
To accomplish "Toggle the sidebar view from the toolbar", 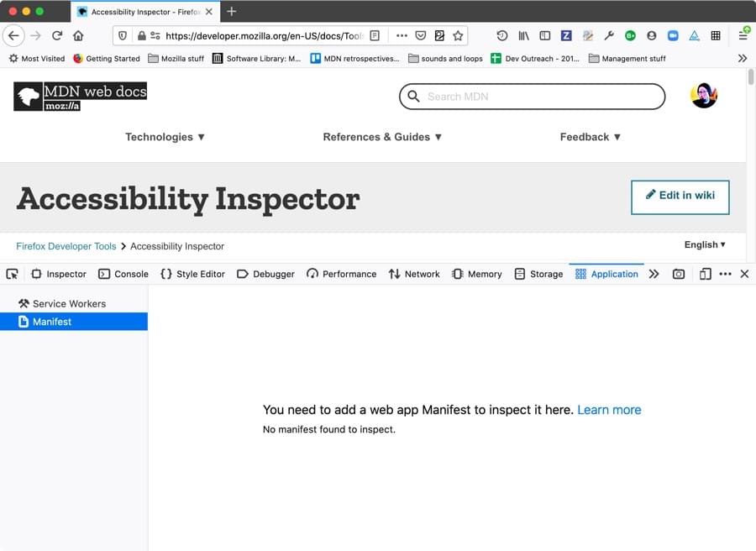I will point(544,36).
